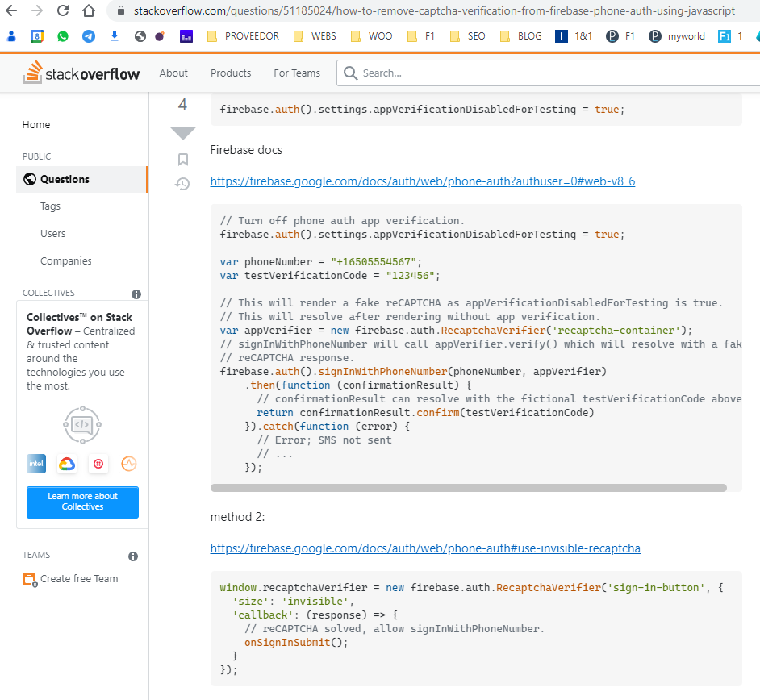
Task: Open the Telegram bookmark icon
Action: click(88, 36)
